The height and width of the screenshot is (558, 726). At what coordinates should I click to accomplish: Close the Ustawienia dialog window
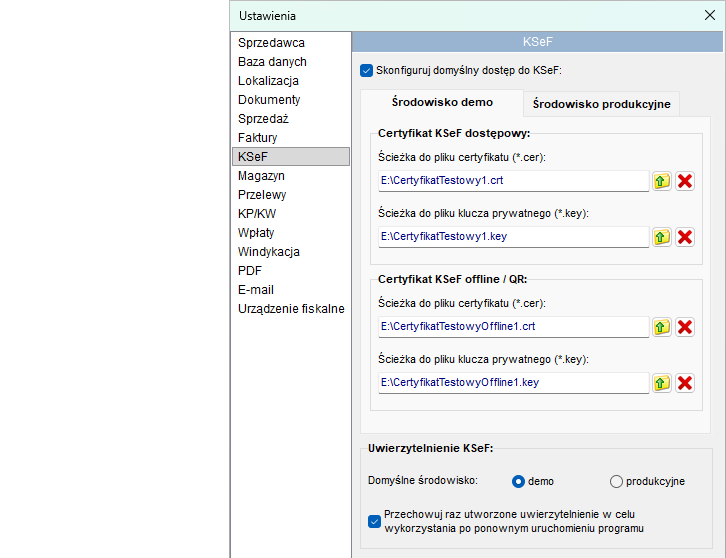tap(710, 15)
